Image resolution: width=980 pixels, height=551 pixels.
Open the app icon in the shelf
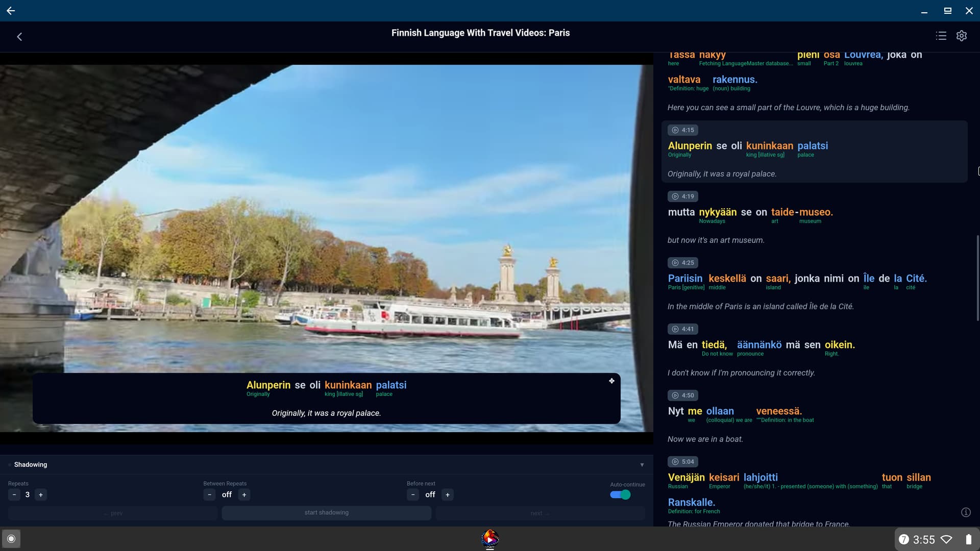(x=490, y=538)
